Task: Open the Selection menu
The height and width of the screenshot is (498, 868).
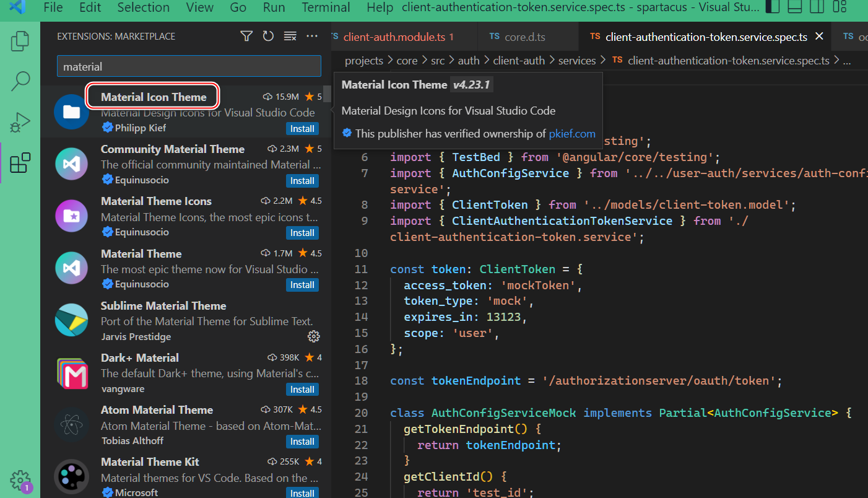Action: pyautogui.click(x=143, y=7)
